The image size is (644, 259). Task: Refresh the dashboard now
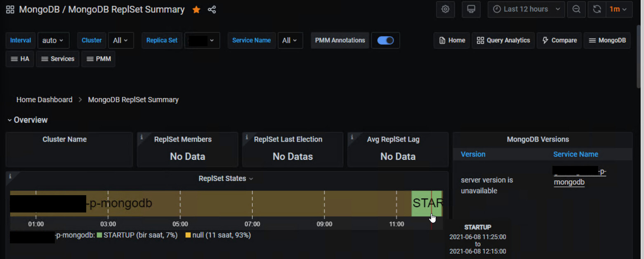pos(597,9)
